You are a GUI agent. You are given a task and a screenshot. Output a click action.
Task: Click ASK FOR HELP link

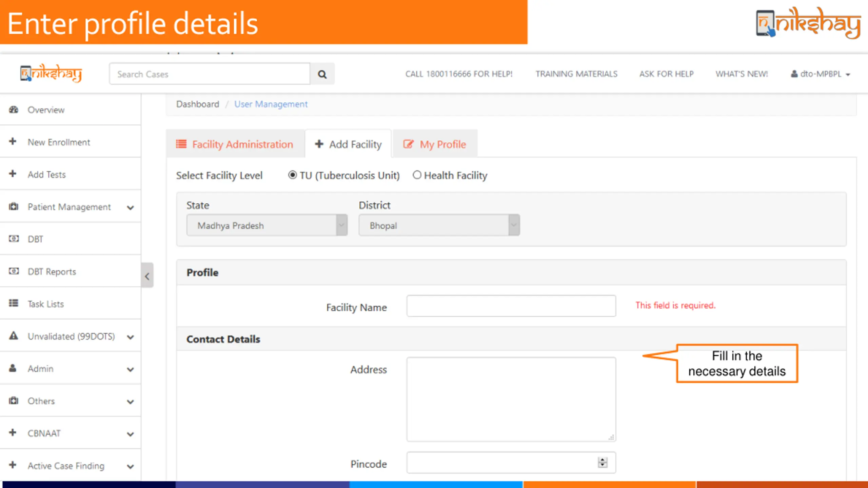pos(667,74)
